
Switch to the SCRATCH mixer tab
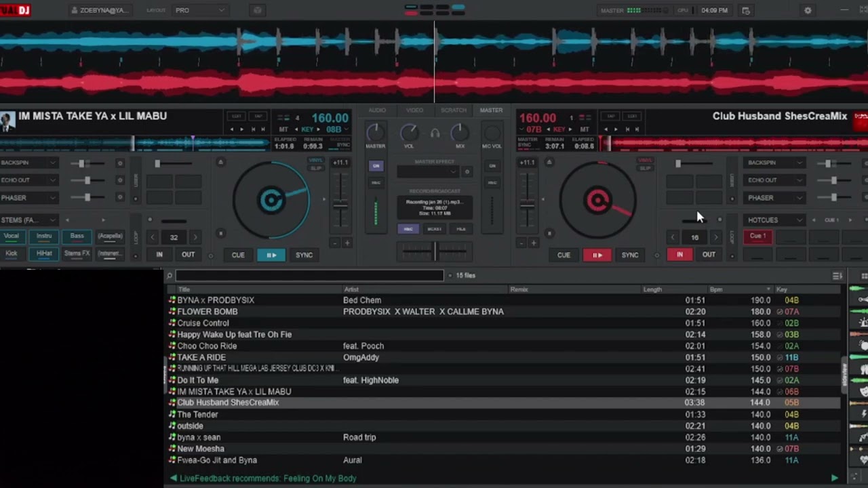coord(454,110)
